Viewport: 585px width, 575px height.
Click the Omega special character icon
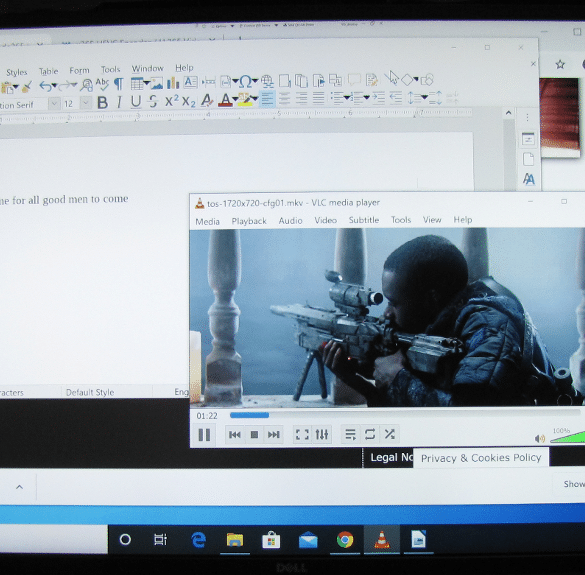tap(245, 81)
